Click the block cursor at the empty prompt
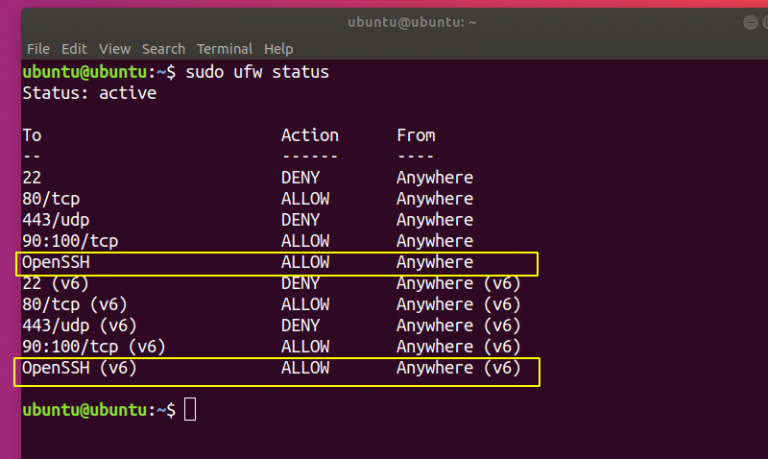768x459 pixels. pyautogui.click(x=191, y=410)
